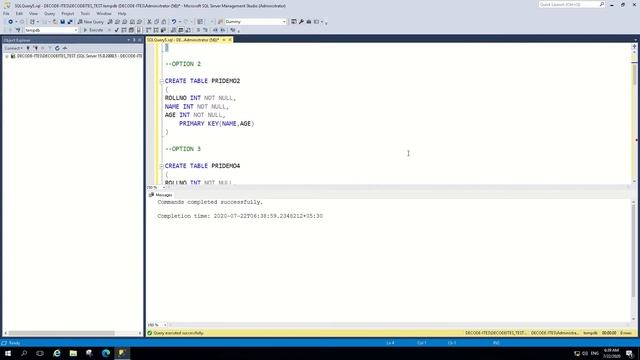The height and width of the screenshot is (360, 640).
Task: Click the Display Estimated Execution Plan icon
Action: click(124, 30)
